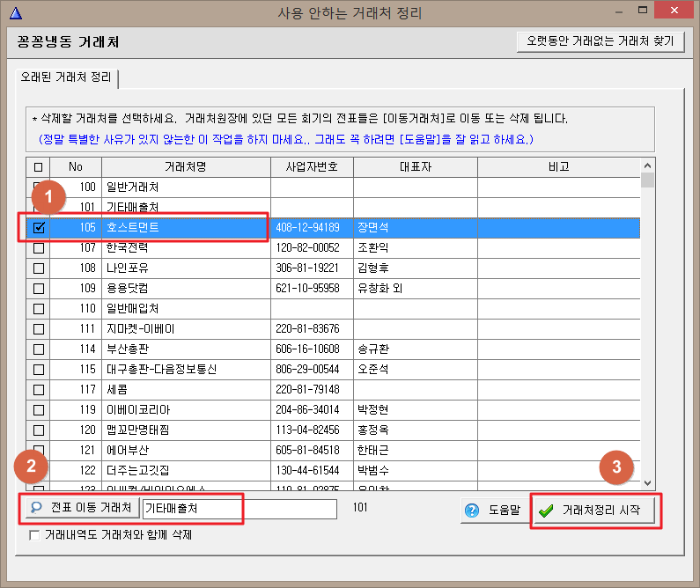Viewport: 700px width, 588px height.
Task: Tick the checkbox beside 이베이코리아
Action: tap(39, 410)
